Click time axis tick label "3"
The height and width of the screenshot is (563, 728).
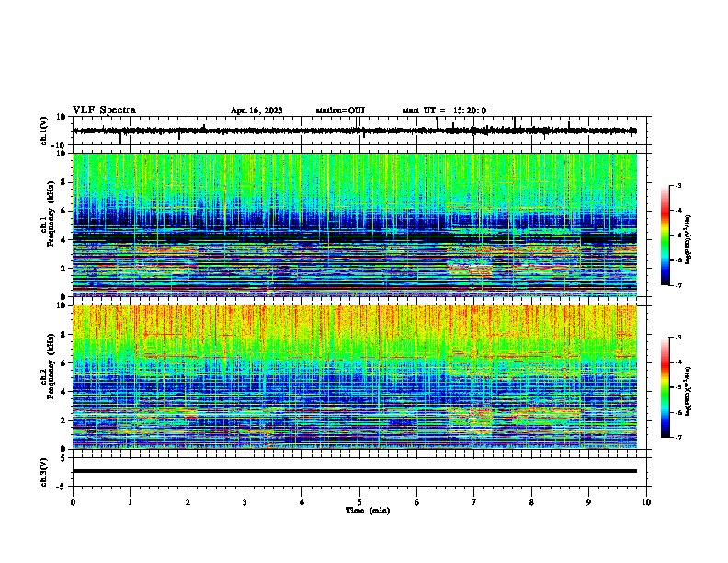[x=245, y=502]
